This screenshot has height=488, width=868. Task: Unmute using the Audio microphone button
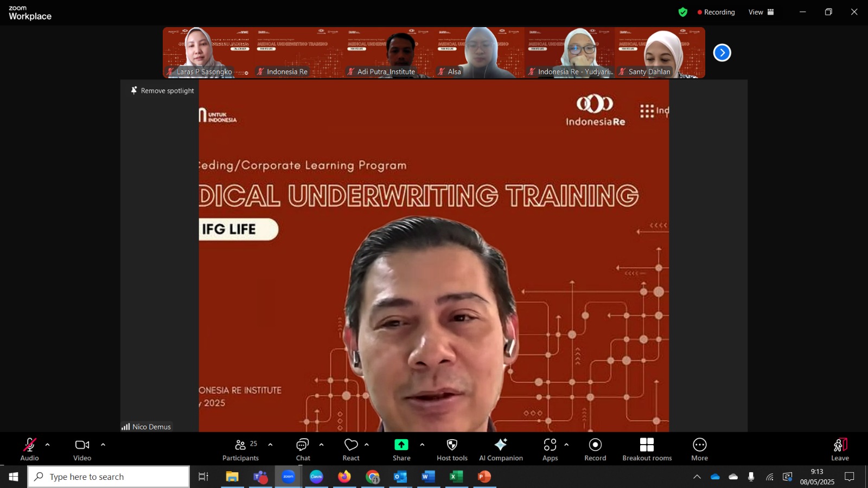30,450
